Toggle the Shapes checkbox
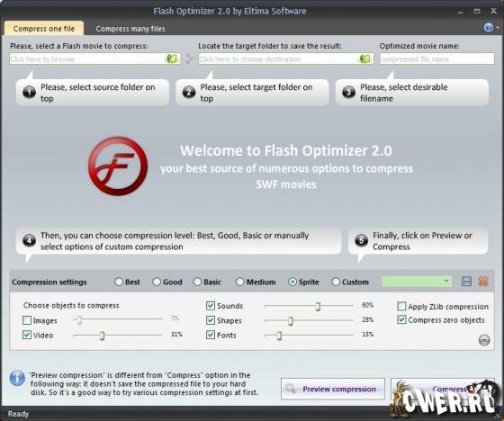This screenshot has height=421, width=504. (x=211, y=320)
